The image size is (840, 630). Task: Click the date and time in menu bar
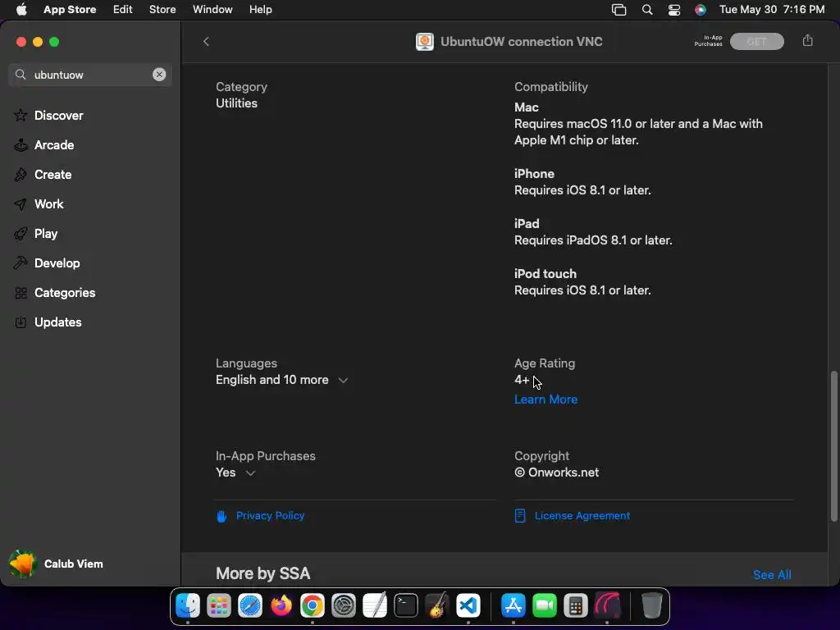coord(772,10)
